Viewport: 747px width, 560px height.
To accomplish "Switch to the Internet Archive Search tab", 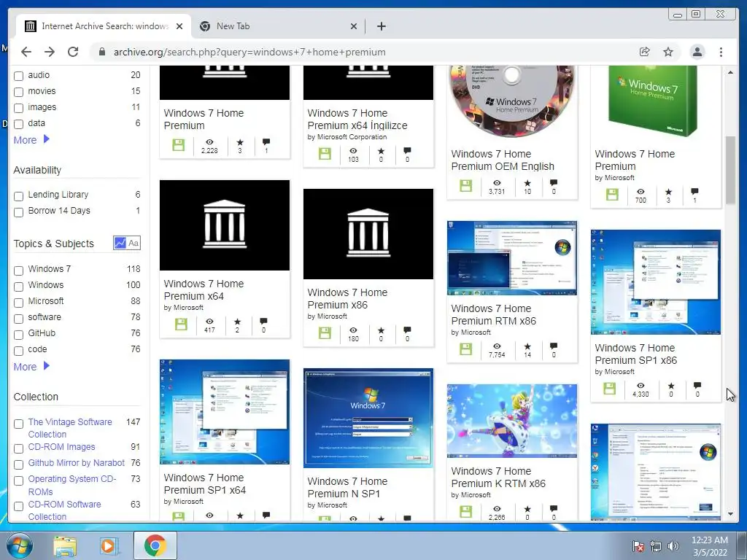I will point(104,26).
